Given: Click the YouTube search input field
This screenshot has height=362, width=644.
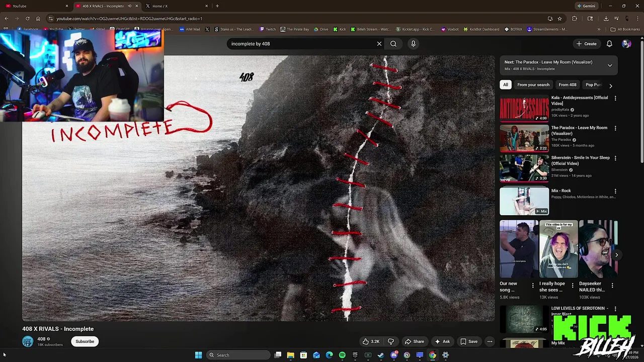Looking at the screenshot, I should (302, 44).
